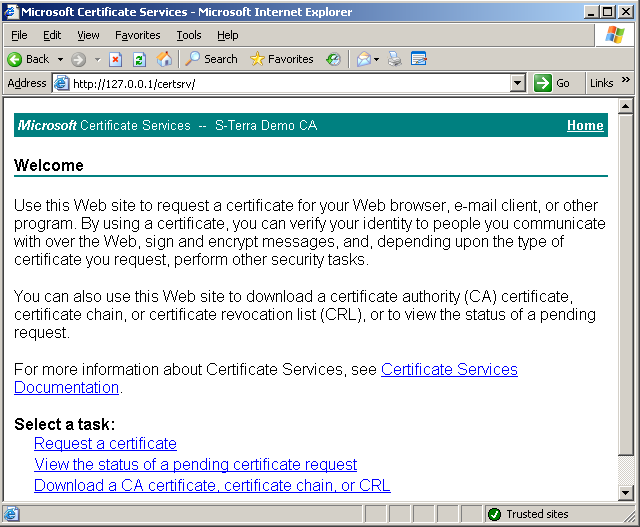Click the Go button
This screenshot has width=640, height=527.
point(552,83)
